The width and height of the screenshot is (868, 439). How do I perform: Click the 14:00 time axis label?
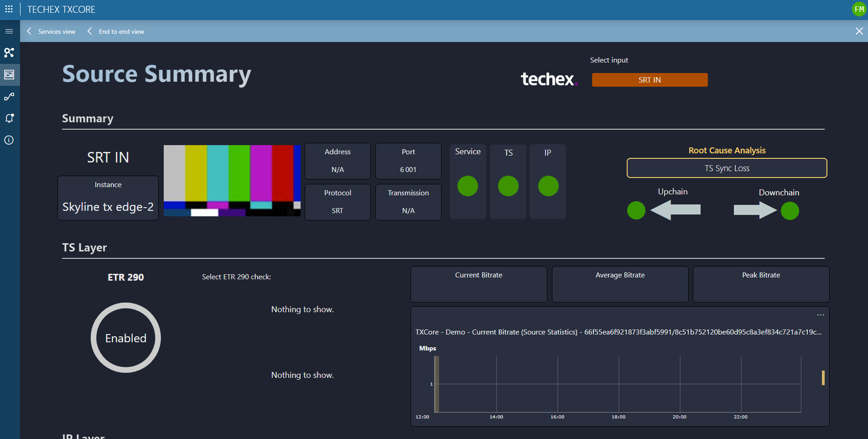click(x=496, y=417)
